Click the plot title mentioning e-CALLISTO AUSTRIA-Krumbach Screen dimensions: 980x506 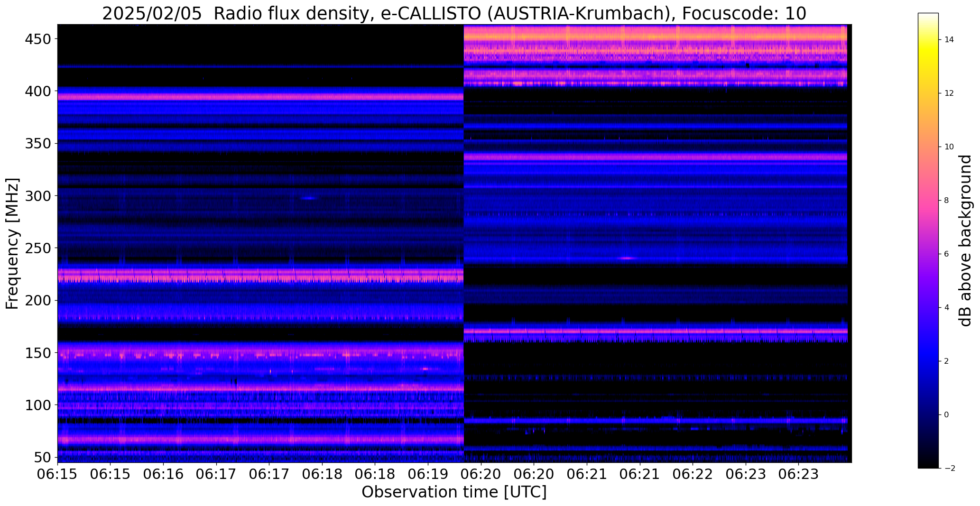[x=454, y=13]
